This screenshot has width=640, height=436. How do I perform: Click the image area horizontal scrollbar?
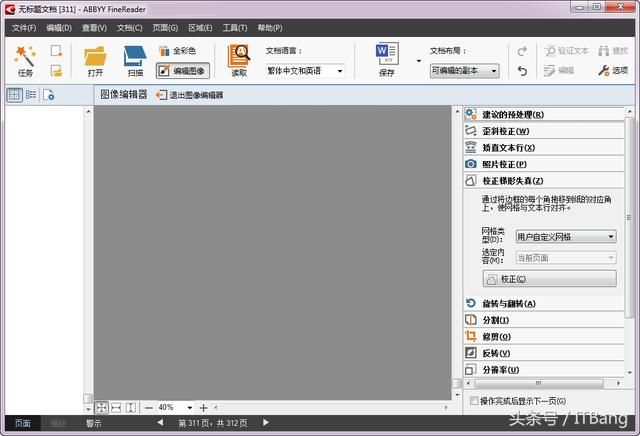point(331,407)
